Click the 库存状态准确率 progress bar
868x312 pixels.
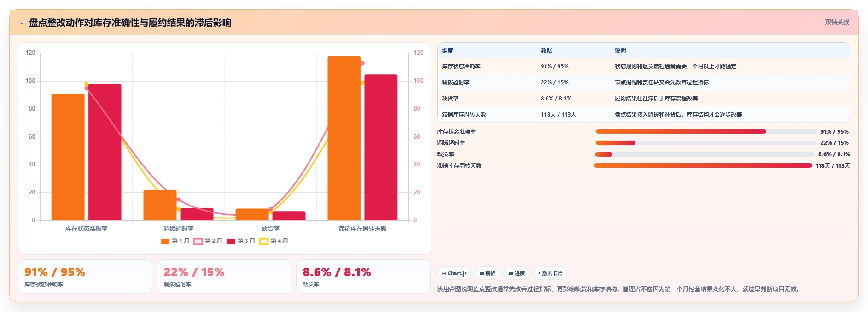[705, 131]
